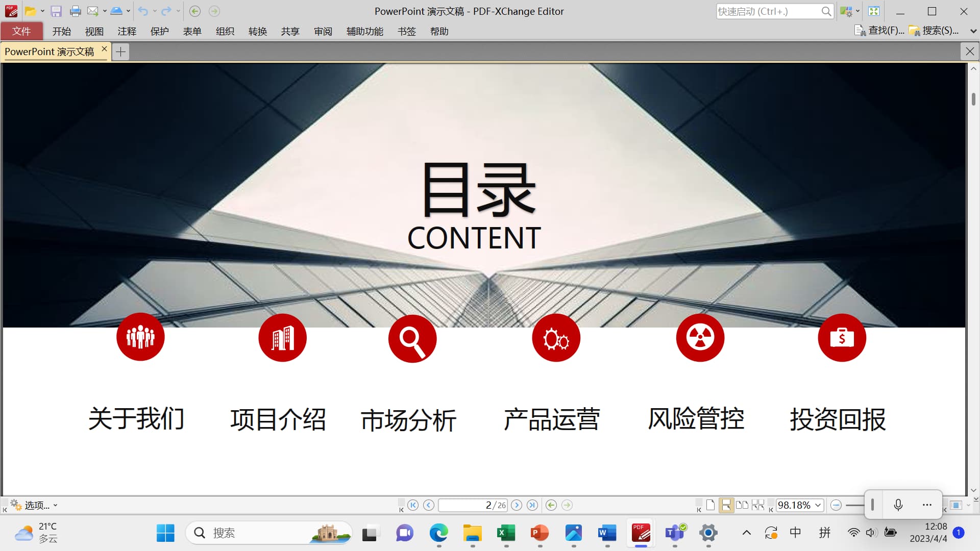980x551 pixels.
Task: Expand the Open folder dropdown arrow
Action: (x=42, y=11)
